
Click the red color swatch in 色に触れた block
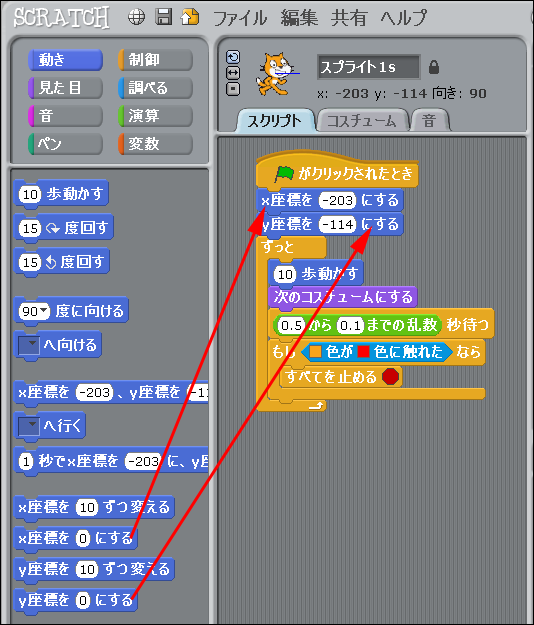pos(363,351)
